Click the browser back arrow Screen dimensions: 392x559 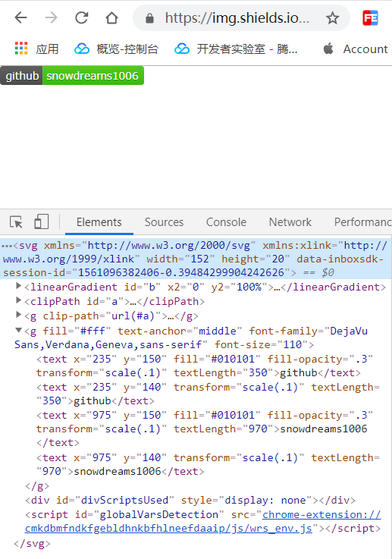pyautogui.click(x=21, y=17)
